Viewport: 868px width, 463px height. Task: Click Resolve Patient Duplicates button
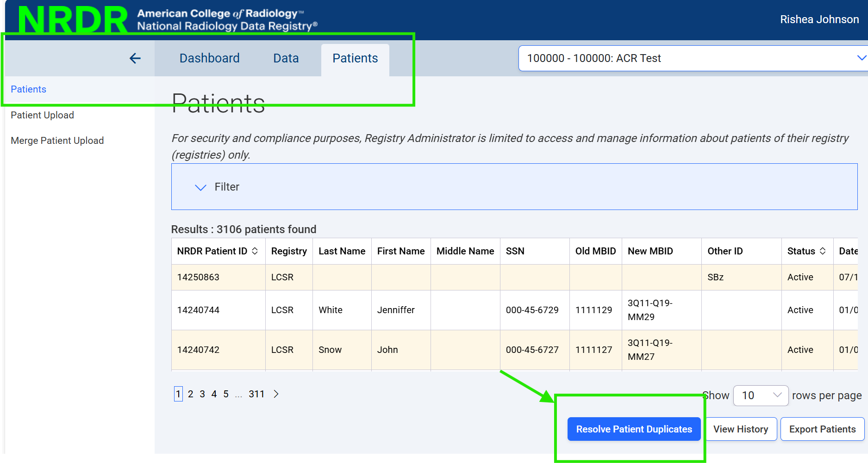point(634,429)
